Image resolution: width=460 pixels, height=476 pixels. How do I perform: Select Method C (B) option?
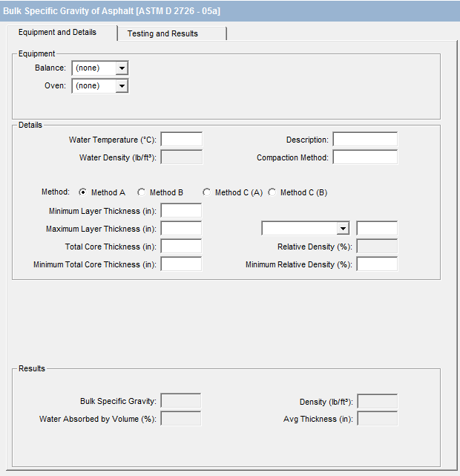click(x=272, y=192)
